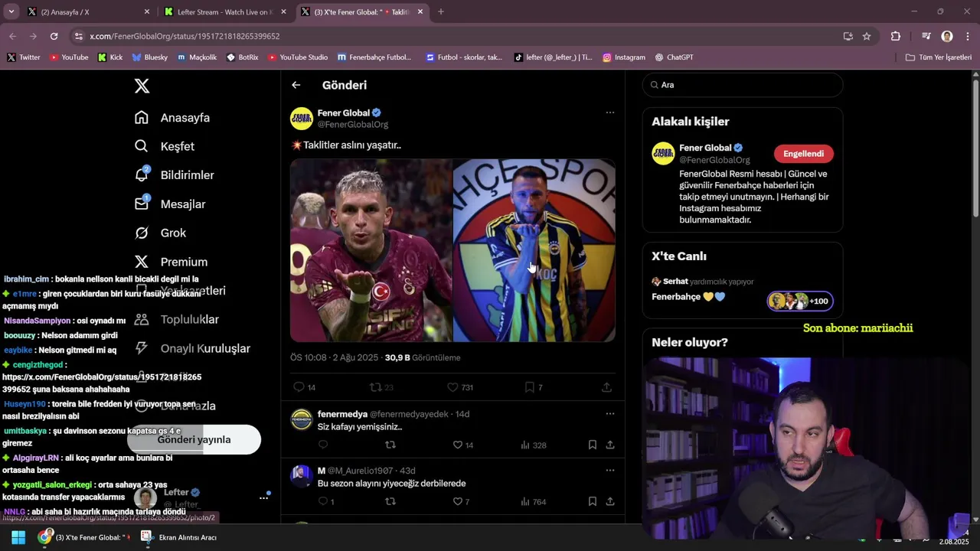Viewport: 980px width, 551px height.
Task: Open fenermedya user name link
Action: (342, 414)
